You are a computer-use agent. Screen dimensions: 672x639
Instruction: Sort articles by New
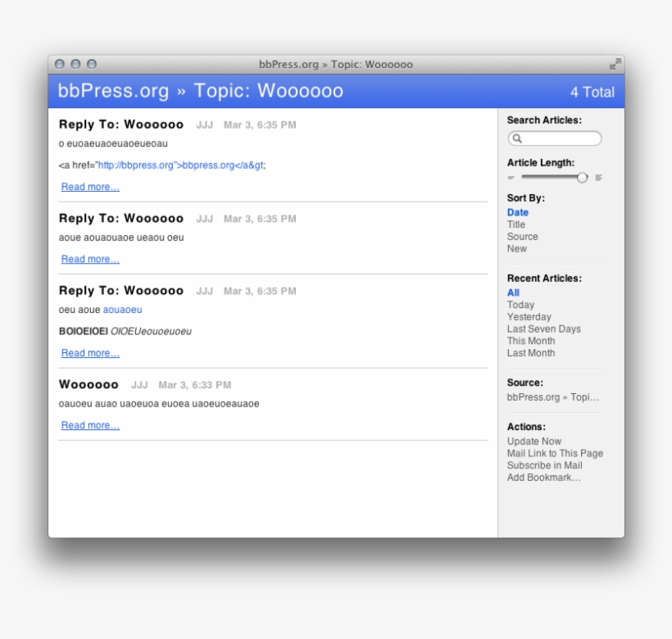pyautogui.click(x=517, y=249)
